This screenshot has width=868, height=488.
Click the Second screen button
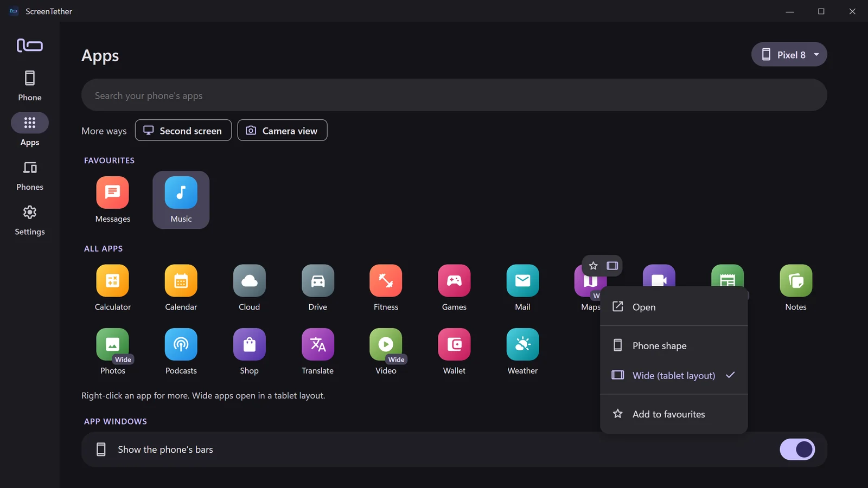point(183,130)
